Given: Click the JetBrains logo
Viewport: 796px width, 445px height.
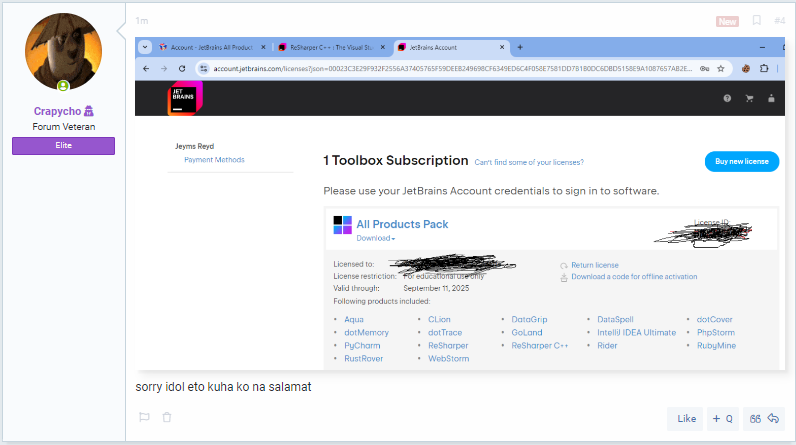Looking at the screenshot, I should (185, 98).
